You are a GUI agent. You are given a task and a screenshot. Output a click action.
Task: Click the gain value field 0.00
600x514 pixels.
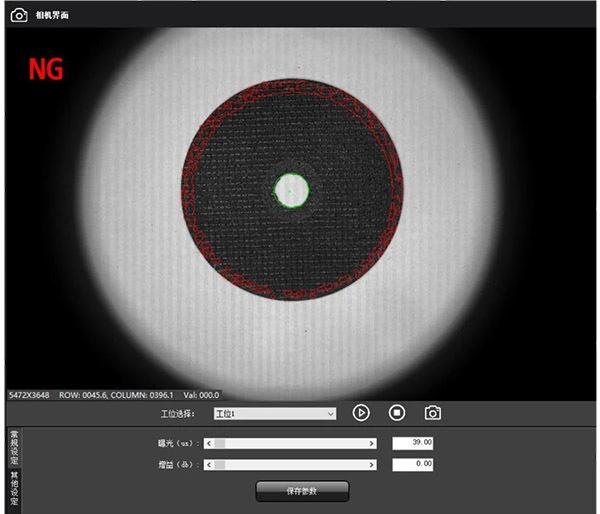pyautogui.click(x=412, y=464)
